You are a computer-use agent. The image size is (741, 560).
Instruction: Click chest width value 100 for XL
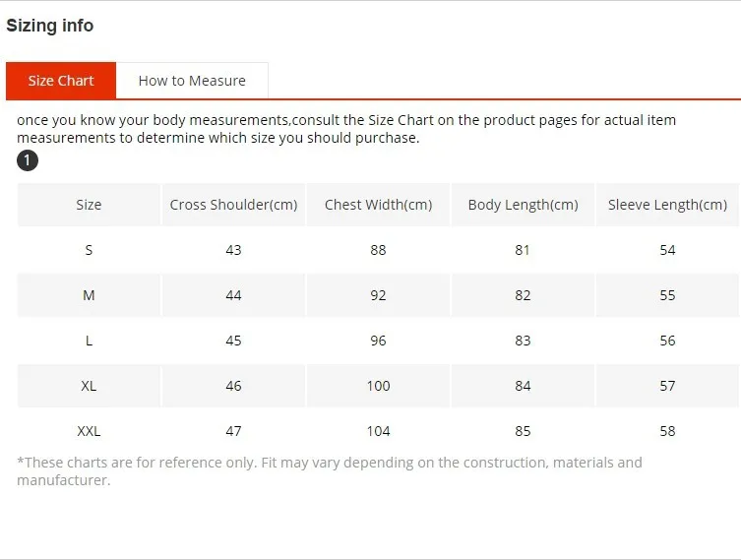[x=379, y=386]
